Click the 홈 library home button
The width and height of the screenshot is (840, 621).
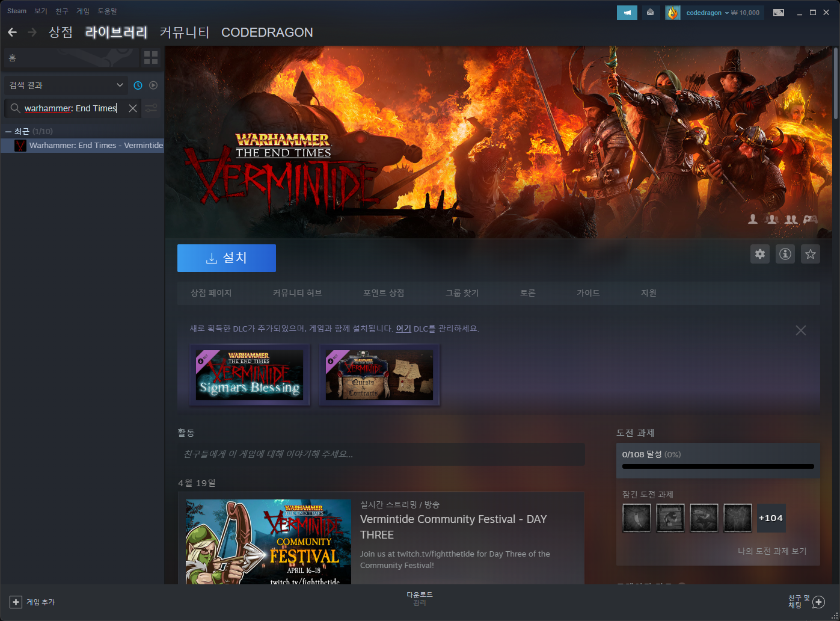tap(71, 58)
